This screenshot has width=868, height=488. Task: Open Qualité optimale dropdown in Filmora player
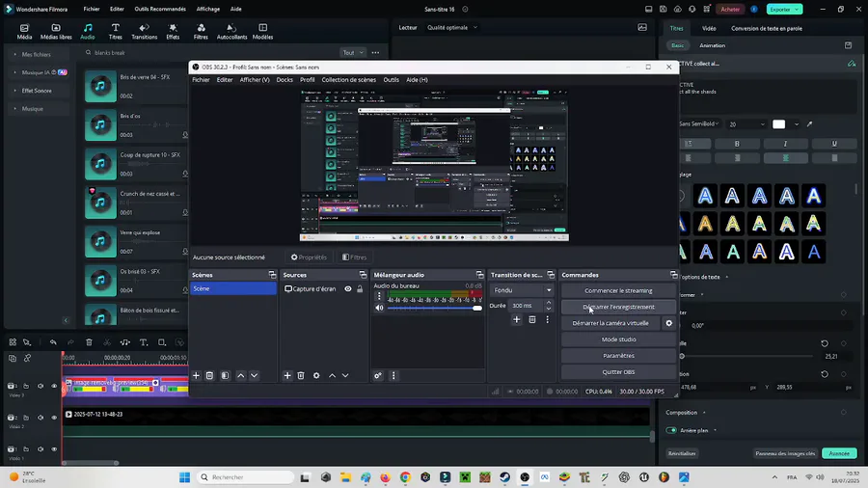click(x=452, y=28)
